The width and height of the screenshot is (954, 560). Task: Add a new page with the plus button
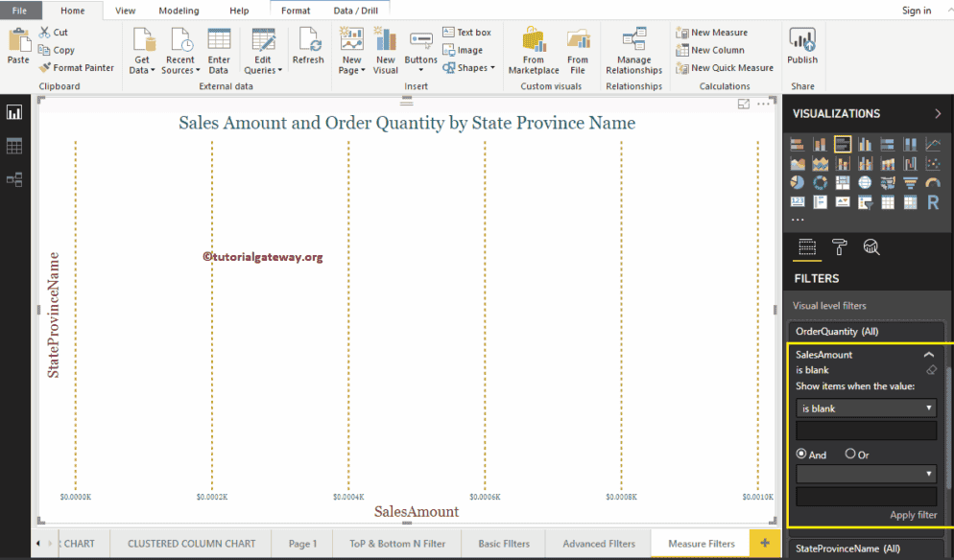pos(763,543)
